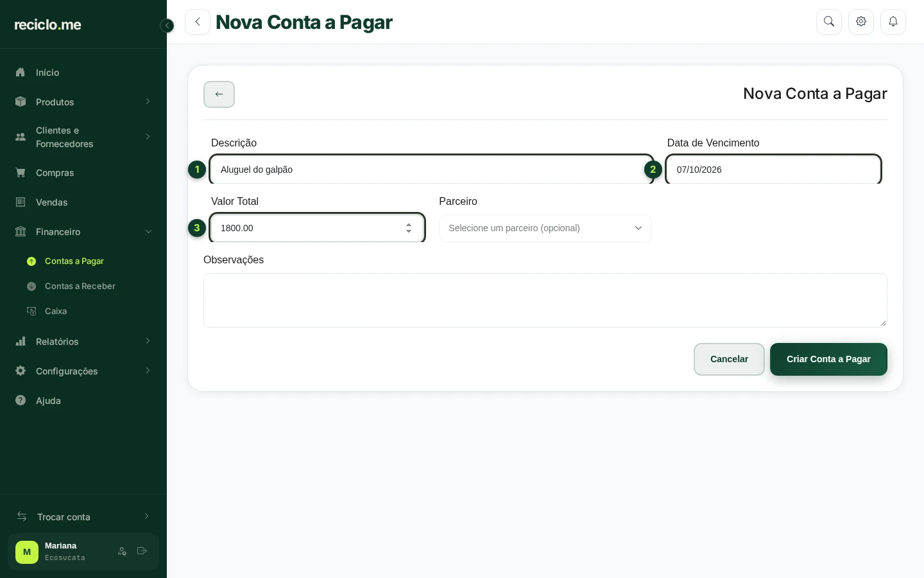924x578 pixels.
Task: Click the Caixa icon in Financeiro submenu
Action: point(31,311)
